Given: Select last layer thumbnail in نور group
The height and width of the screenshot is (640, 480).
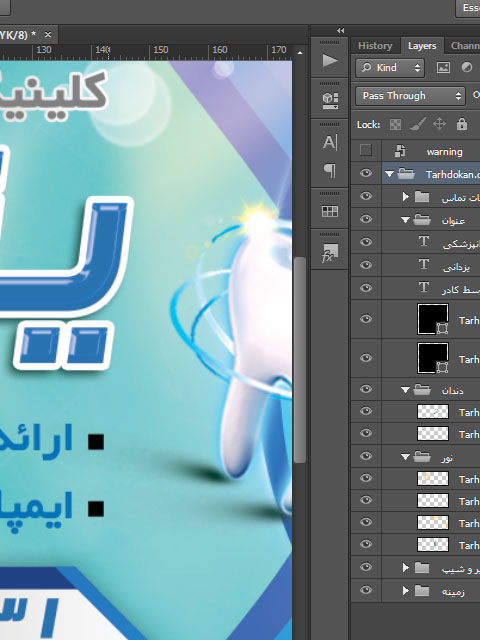Looking at the screenshot, I should [x=433, y=544].
